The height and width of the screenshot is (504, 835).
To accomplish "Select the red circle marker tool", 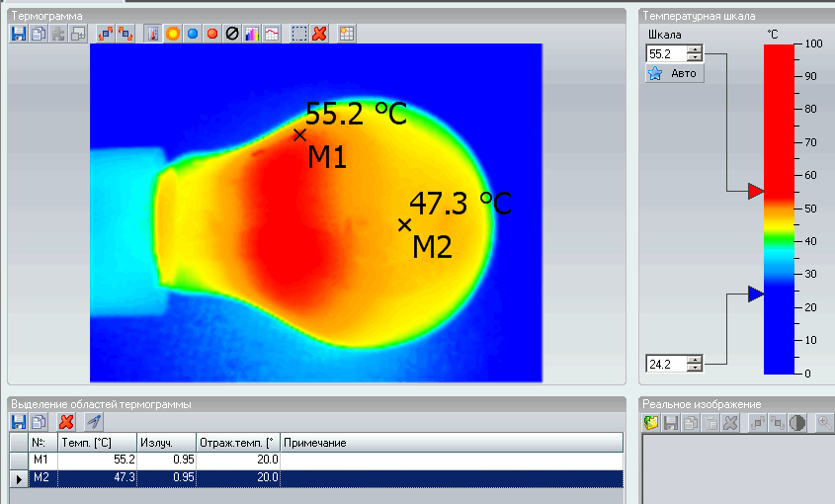I will (212, 34).
